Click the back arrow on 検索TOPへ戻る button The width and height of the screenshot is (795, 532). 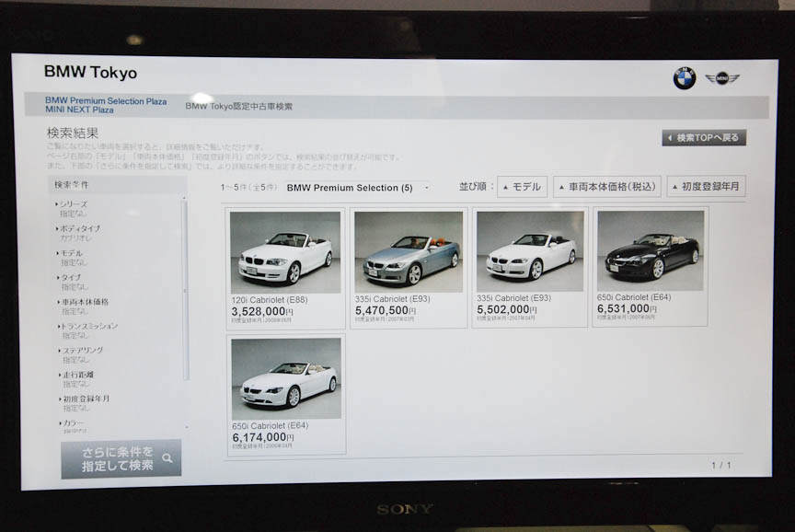tap(670, 138)
